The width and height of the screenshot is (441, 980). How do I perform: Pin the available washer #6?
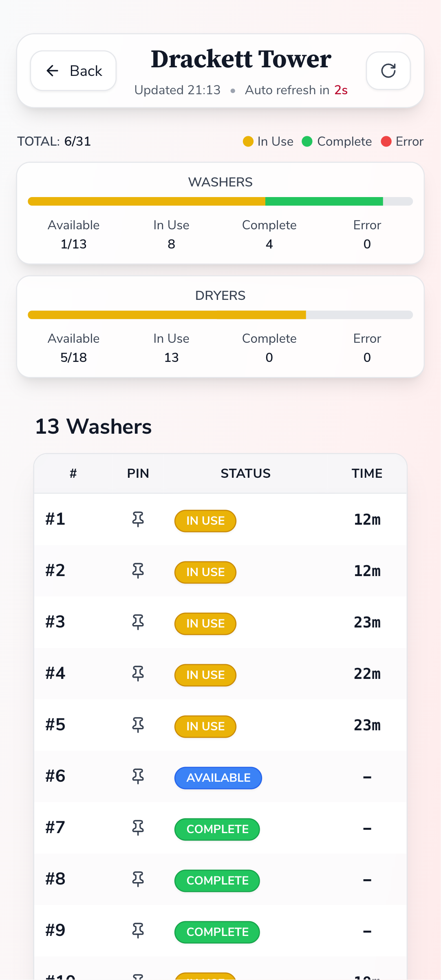coord(138,776)
